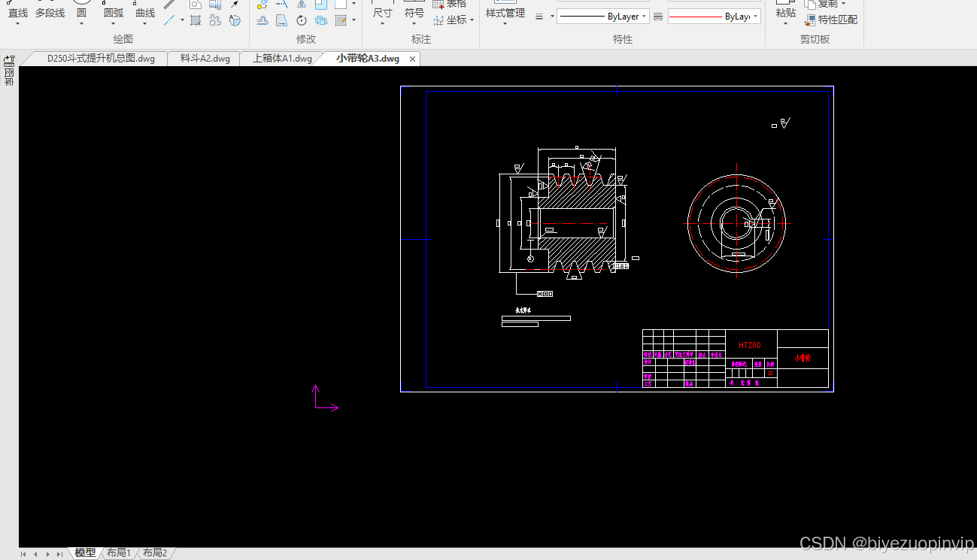Close the 小带轮A3.dwg tab

[x=412, y=59]
